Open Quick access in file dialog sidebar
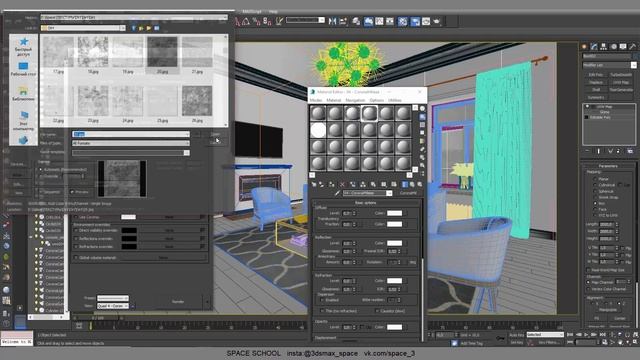Image resolution: width=640 pixels, height=360 pixels. (x=23, y=47)
